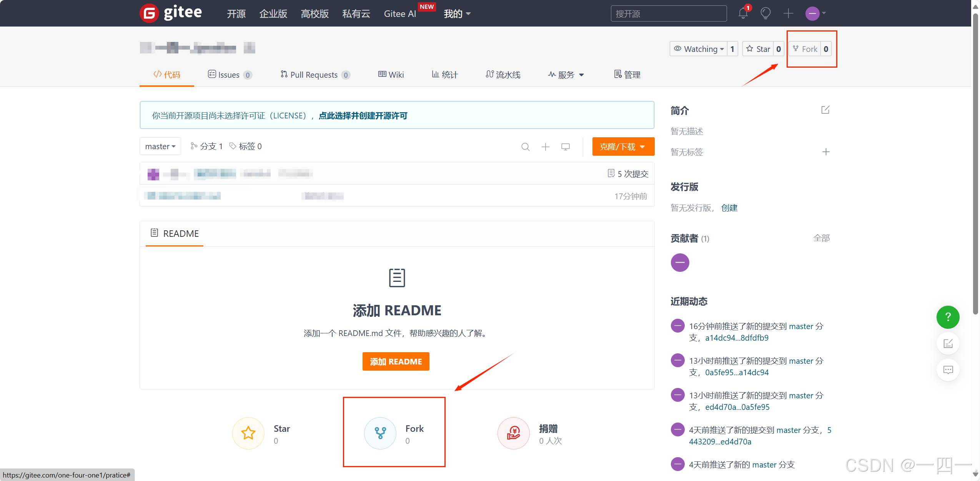
Task: Click the 添加 README button
Action: (396, 361)
